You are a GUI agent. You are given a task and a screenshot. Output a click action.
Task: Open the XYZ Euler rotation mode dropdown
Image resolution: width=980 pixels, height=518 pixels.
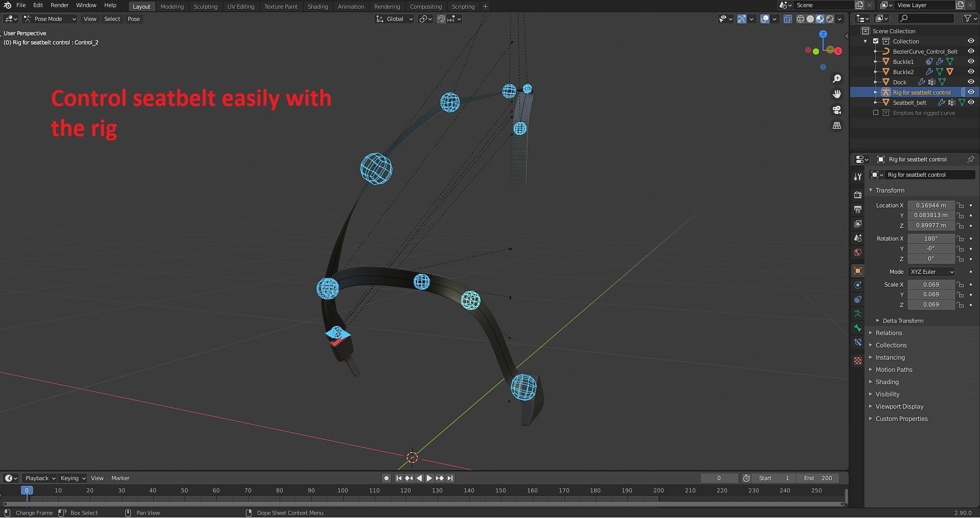point(931,272)
